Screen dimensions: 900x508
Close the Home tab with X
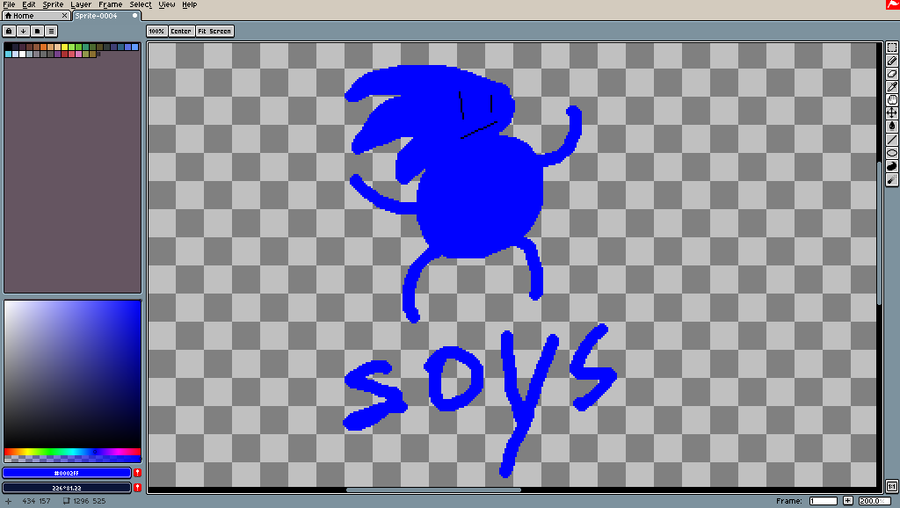point(64,15)
